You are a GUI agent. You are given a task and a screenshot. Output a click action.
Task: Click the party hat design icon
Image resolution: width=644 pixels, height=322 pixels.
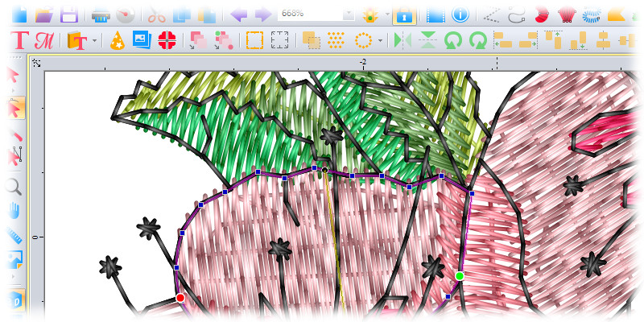click(x=117, y=39)
